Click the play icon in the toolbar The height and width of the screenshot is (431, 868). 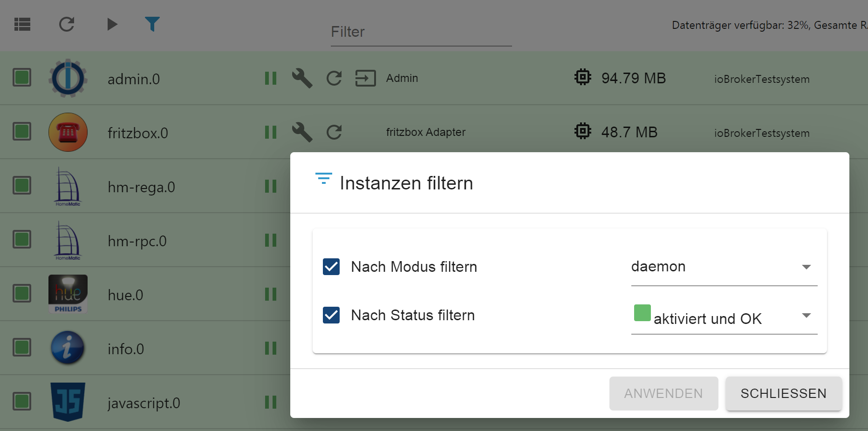pos(112,24)
